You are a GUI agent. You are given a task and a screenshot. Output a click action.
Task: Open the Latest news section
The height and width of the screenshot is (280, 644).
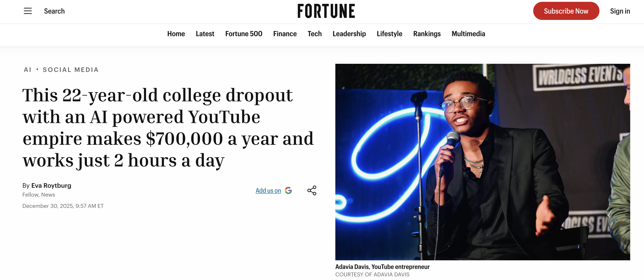tap(205, 34)
